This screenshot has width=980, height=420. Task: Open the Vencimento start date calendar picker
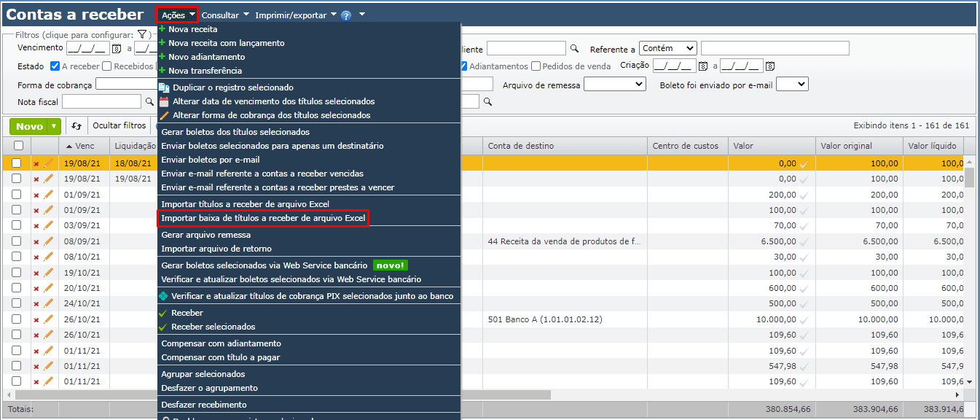tap(116, 49)
